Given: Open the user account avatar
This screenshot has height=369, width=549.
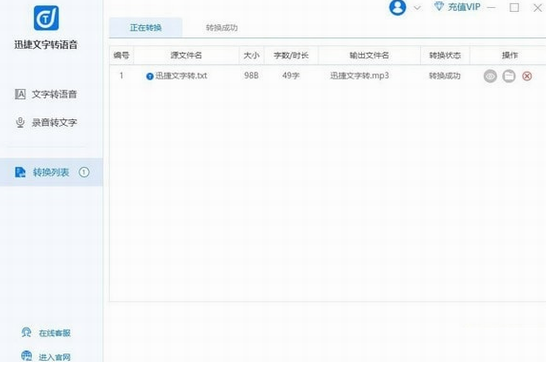Looking at the screenshot, I should tap(397, 7).
